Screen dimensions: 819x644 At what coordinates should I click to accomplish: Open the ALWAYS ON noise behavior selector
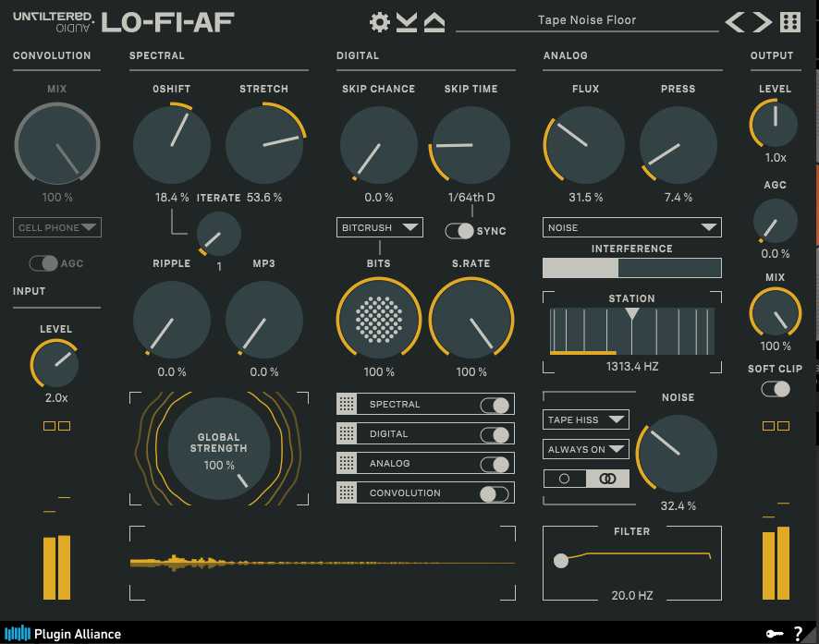[x=585, y=450]
